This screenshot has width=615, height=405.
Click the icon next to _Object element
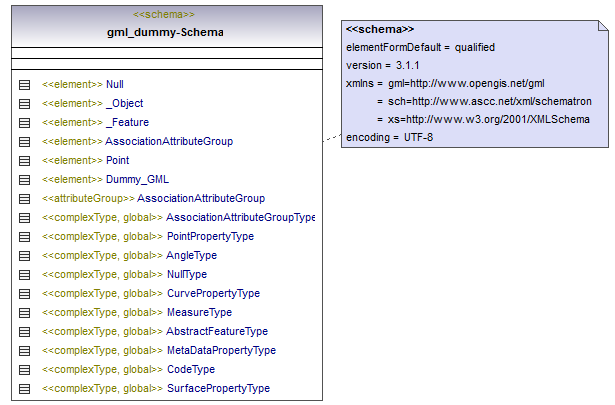click(x=25, y=104)
